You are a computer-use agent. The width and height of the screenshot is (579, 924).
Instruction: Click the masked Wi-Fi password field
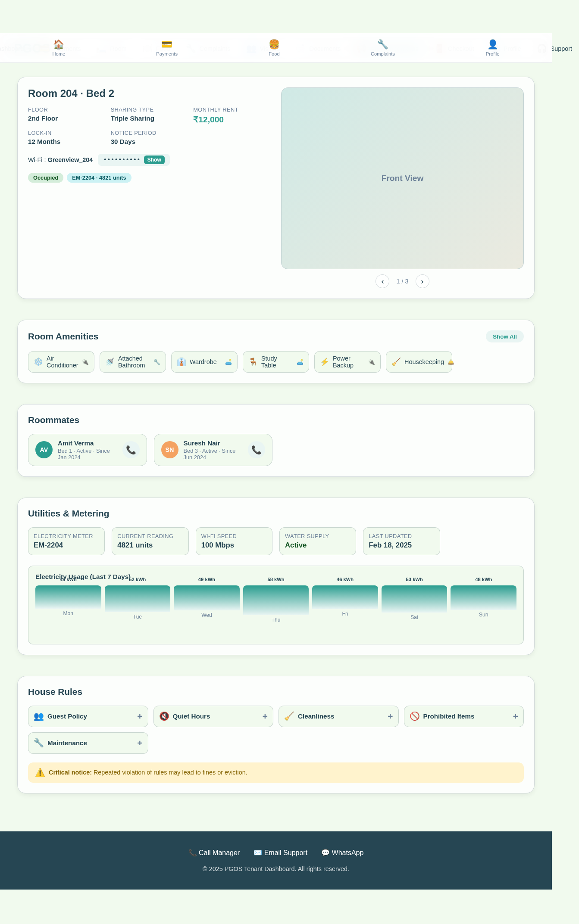[x=122, y=160]
